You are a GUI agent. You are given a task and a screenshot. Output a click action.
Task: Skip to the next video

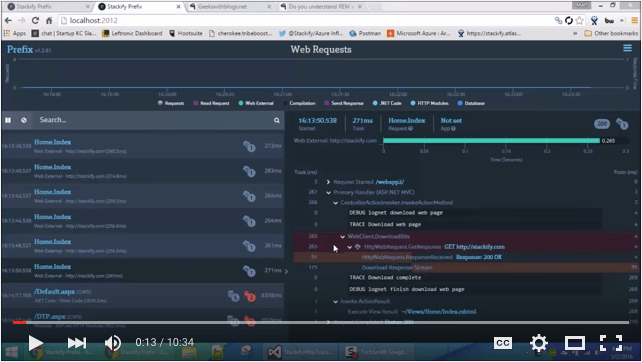(77, 343)
